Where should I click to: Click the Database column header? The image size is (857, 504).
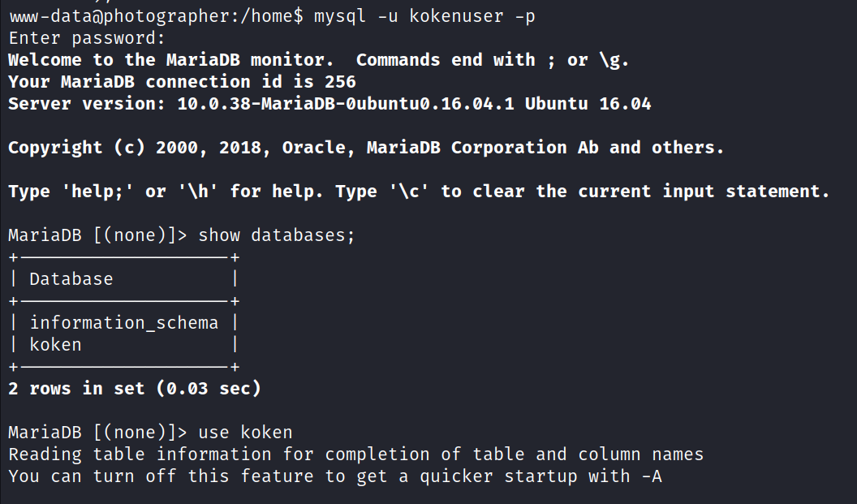71,279
